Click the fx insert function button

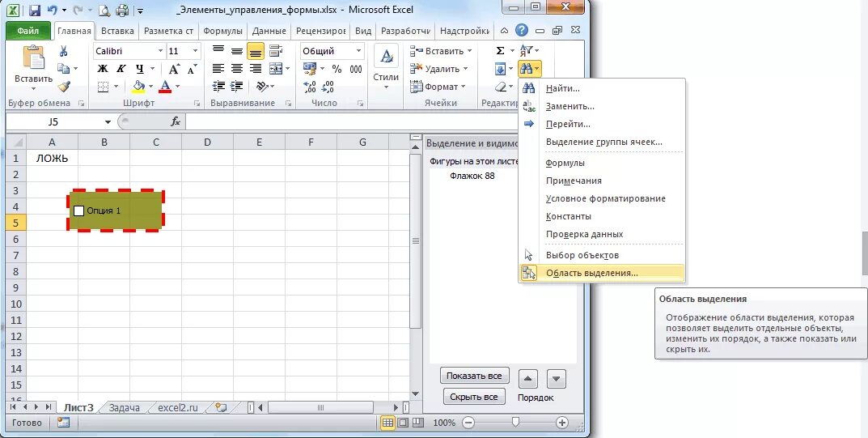176,121
